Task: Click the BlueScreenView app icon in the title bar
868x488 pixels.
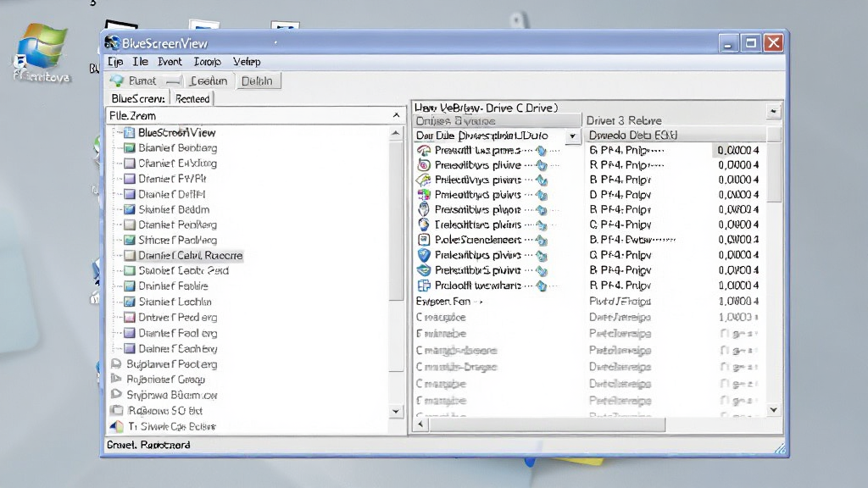Action: [113, 42]
